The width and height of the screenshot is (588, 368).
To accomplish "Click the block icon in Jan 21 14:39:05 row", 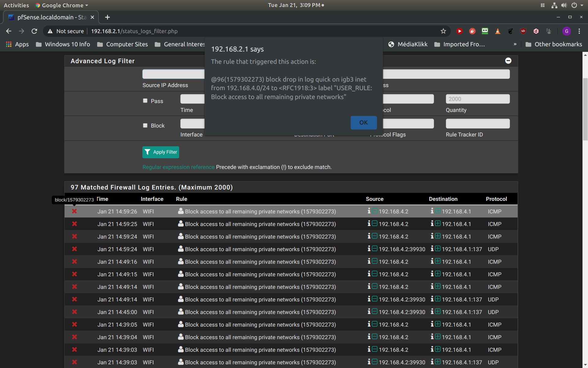I will pos(74,324).
